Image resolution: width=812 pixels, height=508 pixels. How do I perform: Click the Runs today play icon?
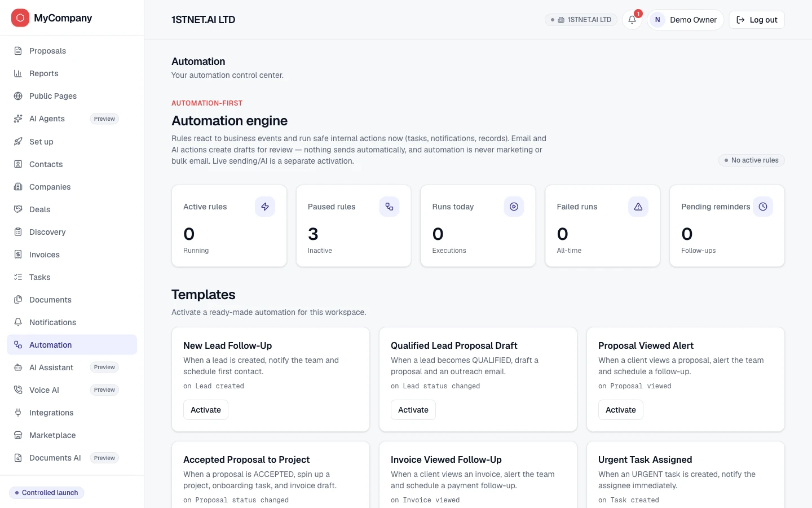click(x=514, y=207)
